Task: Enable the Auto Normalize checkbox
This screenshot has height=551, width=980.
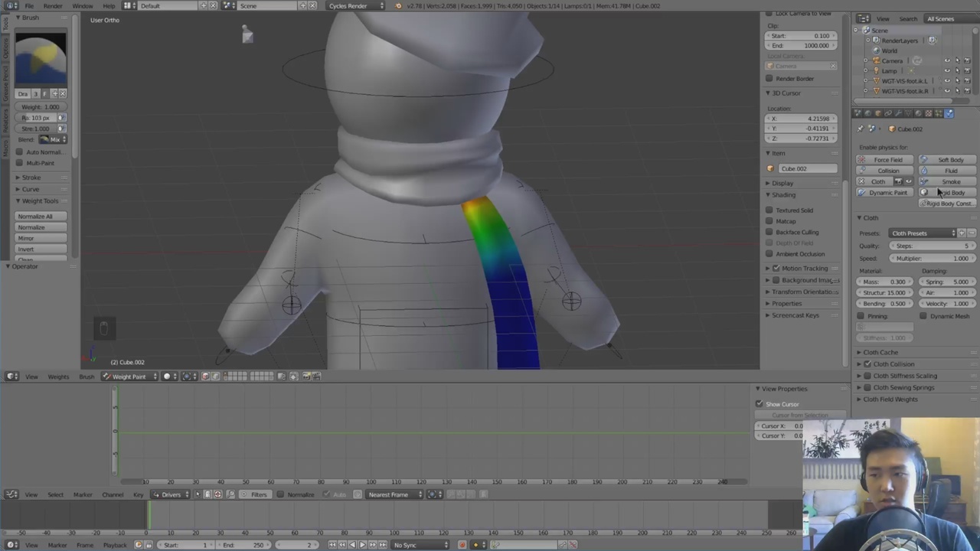Action: (x=20, y=152)
